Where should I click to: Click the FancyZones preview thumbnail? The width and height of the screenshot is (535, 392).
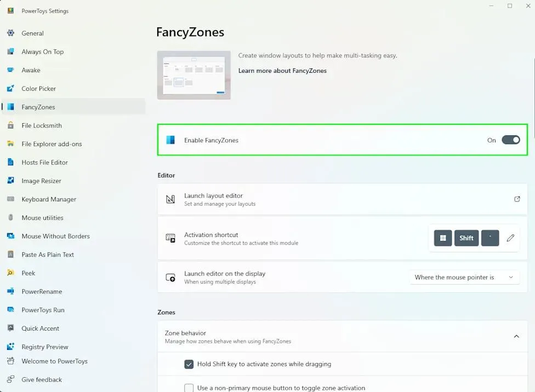[194, 75]
